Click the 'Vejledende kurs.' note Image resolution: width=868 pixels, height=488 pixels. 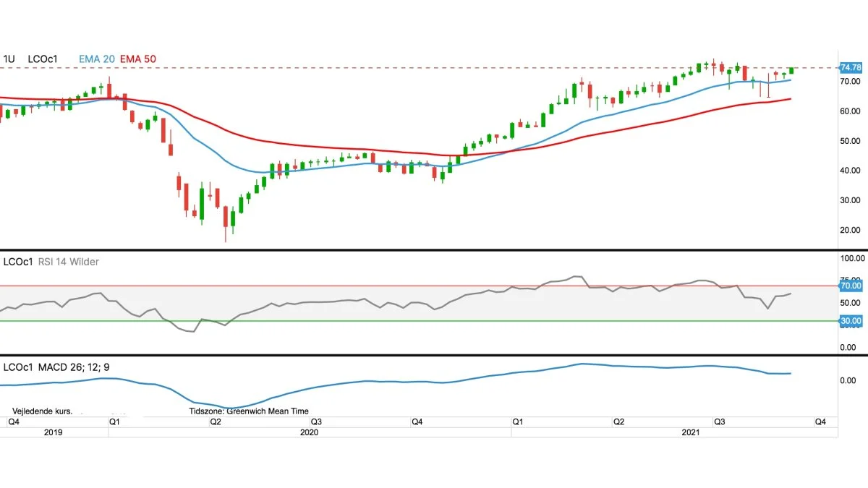(x=43, y=411)
